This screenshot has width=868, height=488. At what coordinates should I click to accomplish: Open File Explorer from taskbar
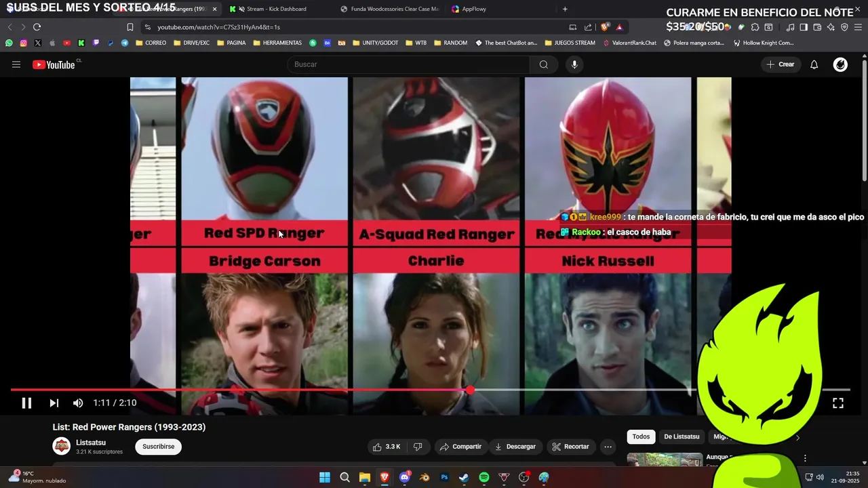click(364, 478)
